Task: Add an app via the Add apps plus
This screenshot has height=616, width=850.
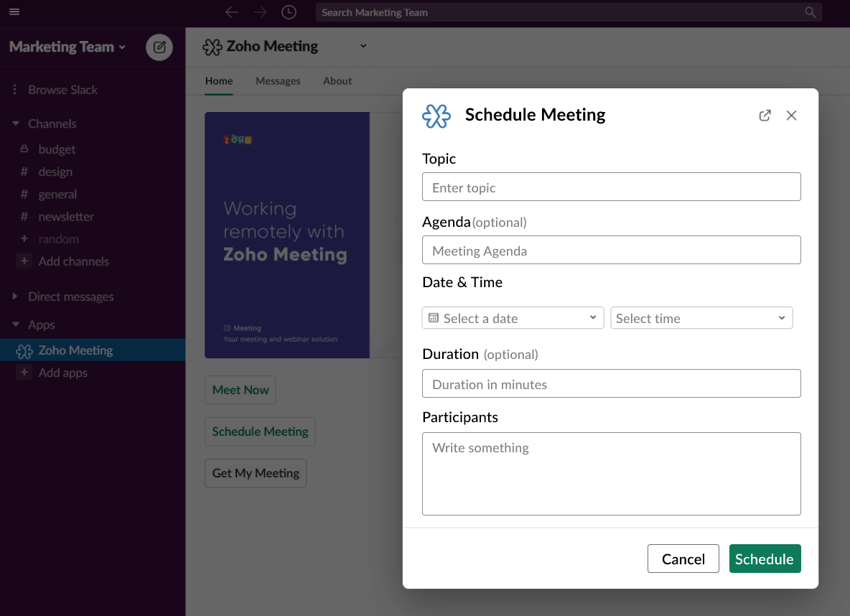Action: point(24,373)
